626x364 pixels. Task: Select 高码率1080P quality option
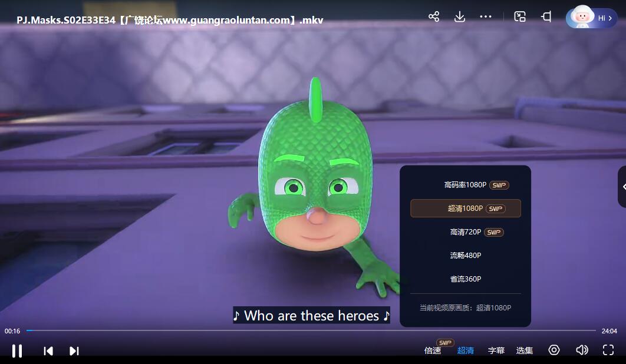(x=466, y=185)
